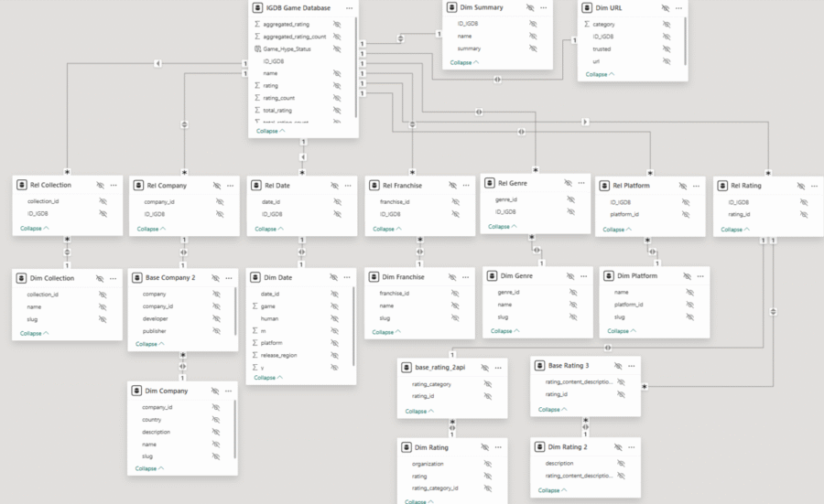The height and width of the screenshot is (504, 824).
Task: Select the Game_Hype_Status calculated column icon
Action: [x=257, y=48]
